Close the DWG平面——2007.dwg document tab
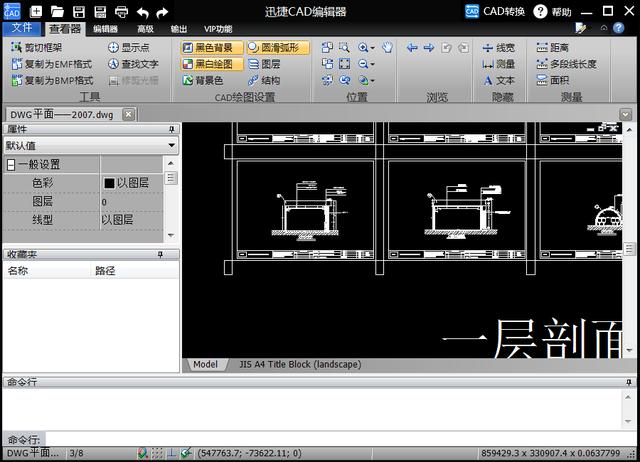The width and height of the screenshot is (640, 462). (x=129, y=114)
